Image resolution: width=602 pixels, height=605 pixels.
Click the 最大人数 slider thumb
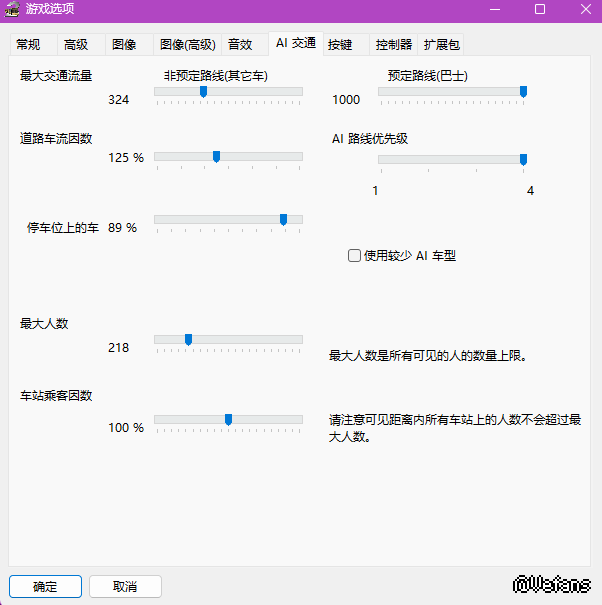[x=188, y=340]
